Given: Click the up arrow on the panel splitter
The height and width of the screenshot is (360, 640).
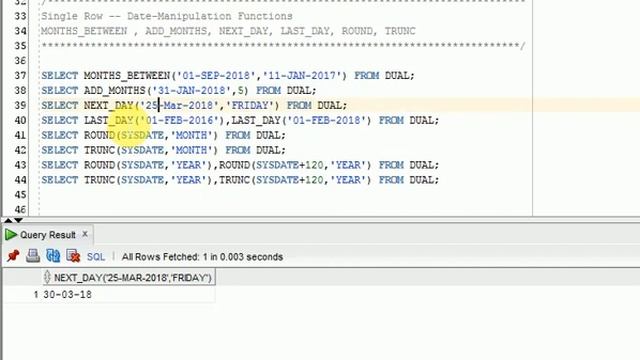Looking at the screenshot, I should click(8, 220).
